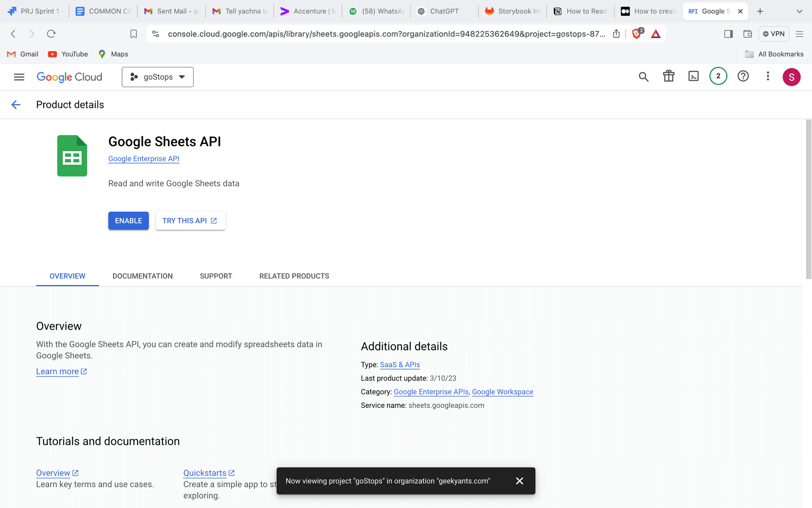Click the Google Cloud logo

click(69, 77)
